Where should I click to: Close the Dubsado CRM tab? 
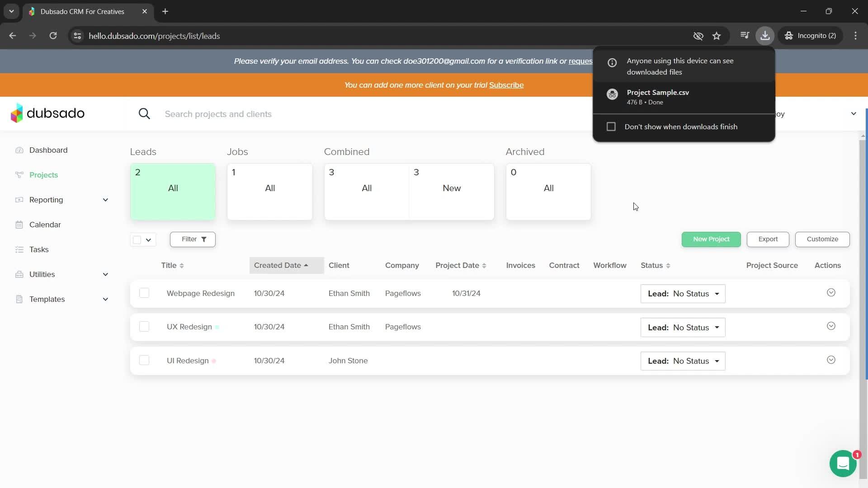pos(145,11)
